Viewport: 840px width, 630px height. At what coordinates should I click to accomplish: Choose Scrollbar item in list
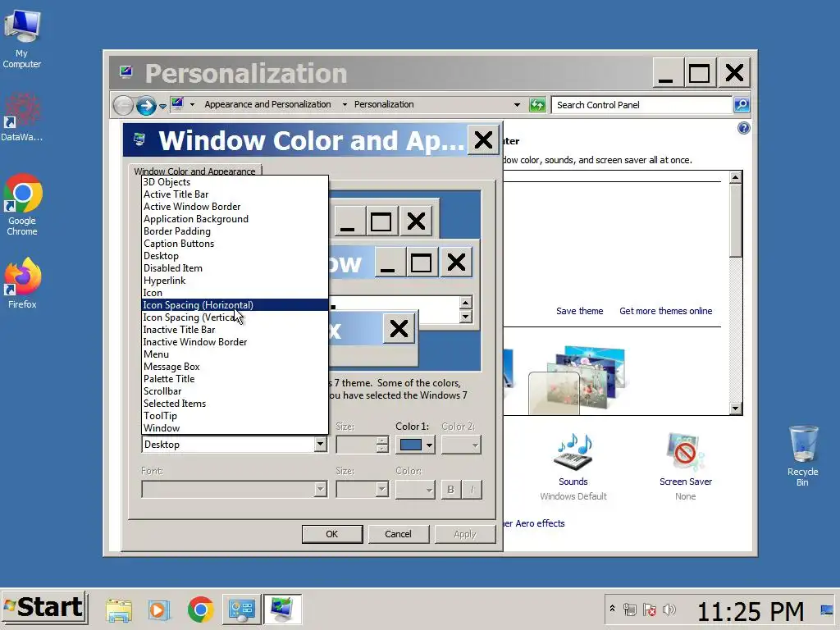click(235, 391)
